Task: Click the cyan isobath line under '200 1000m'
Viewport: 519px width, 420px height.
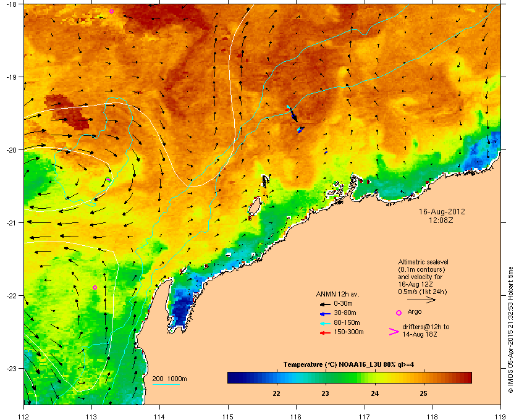Action: 166,385
